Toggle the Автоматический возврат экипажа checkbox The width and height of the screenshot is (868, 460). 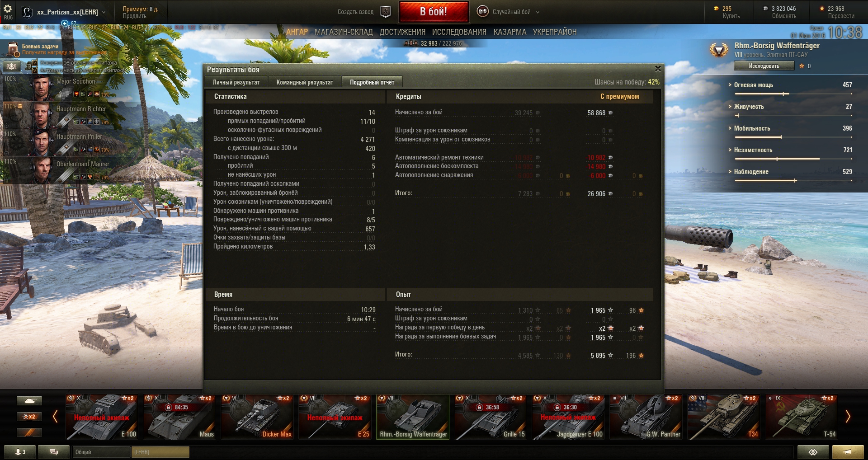[x=35, y=70]
